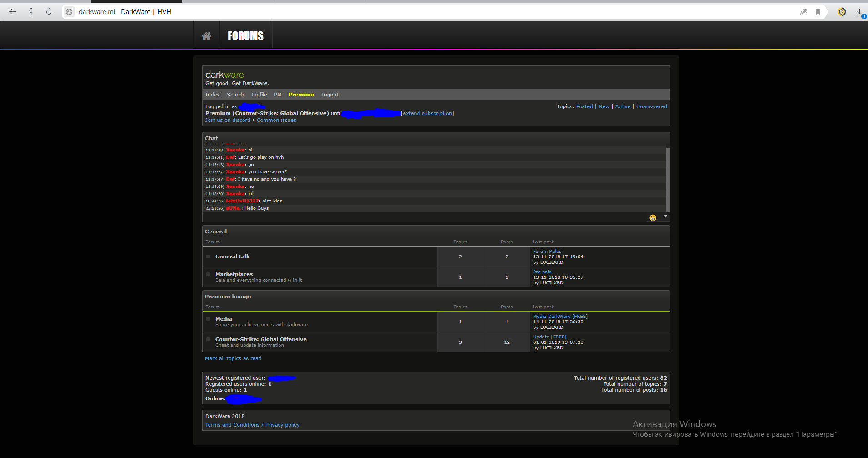868x458 pixels.
Task: Open the Yandex home button
Action: click(x=31, y=12)
